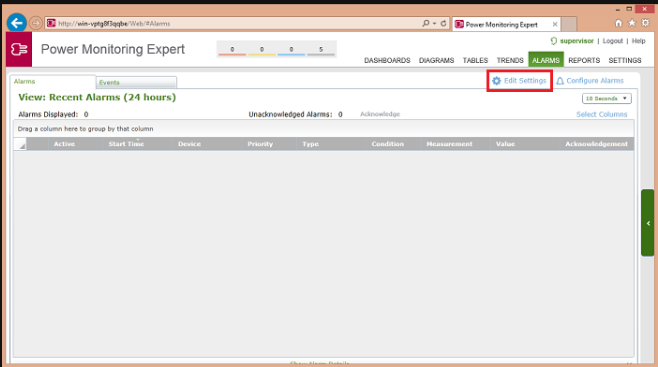Click the search magnifier in address bar

[426, 23]
